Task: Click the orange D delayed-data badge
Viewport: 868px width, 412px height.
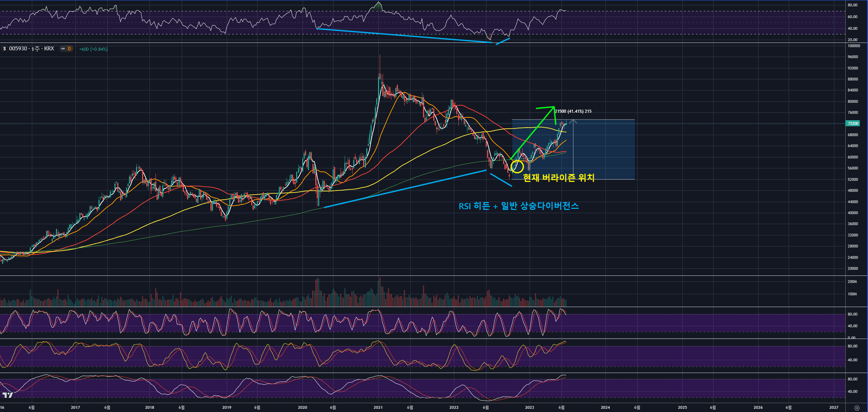Action: point(69,49)
